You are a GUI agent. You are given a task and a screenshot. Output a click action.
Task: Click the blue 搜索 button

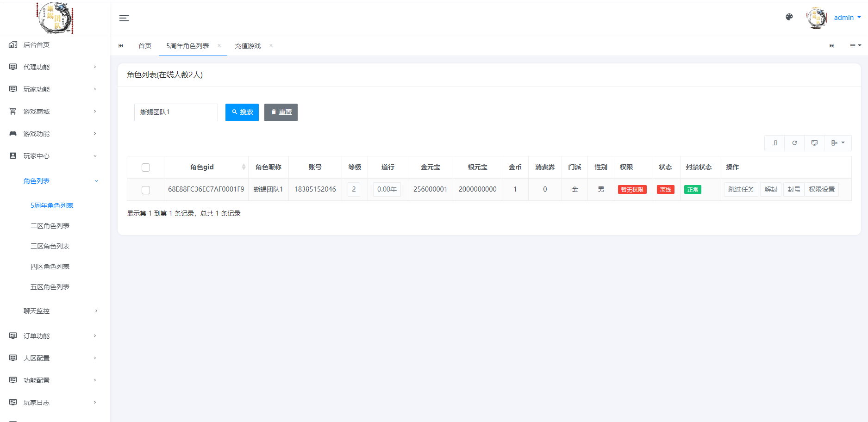(x=242, y=112)
